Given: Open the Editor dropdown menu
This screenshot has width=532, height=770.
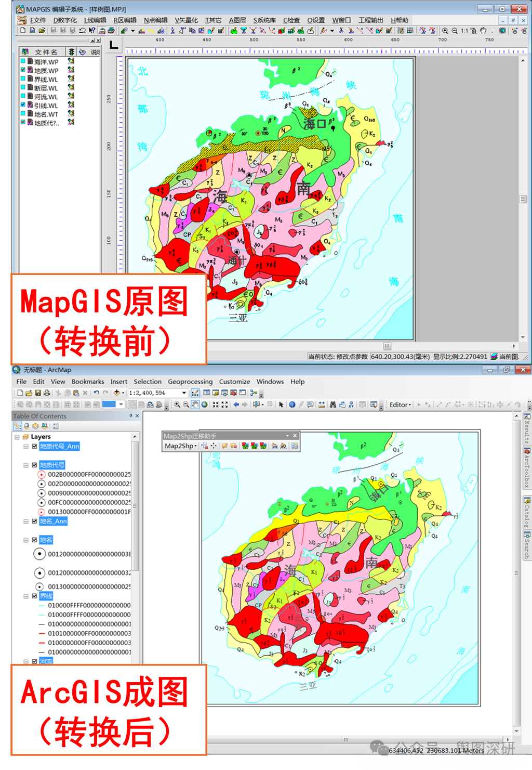Looking at the screenshot, I should (401, 405).
